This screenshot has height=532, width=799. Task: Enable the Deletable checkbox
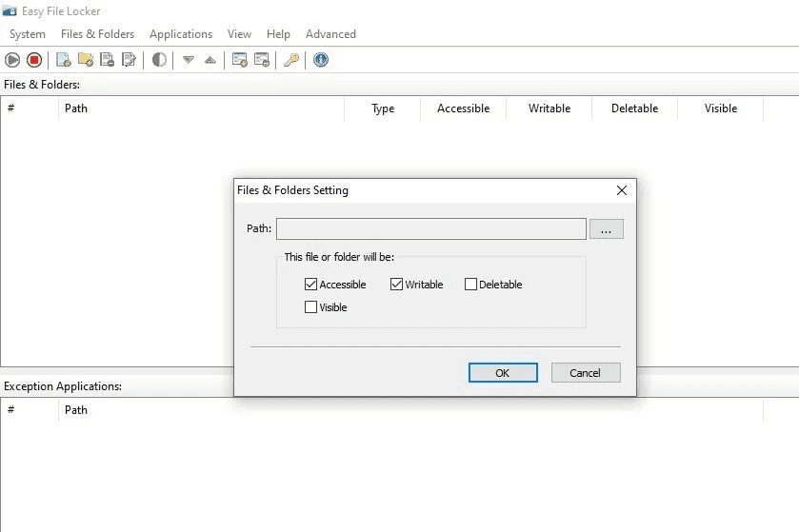470,285
